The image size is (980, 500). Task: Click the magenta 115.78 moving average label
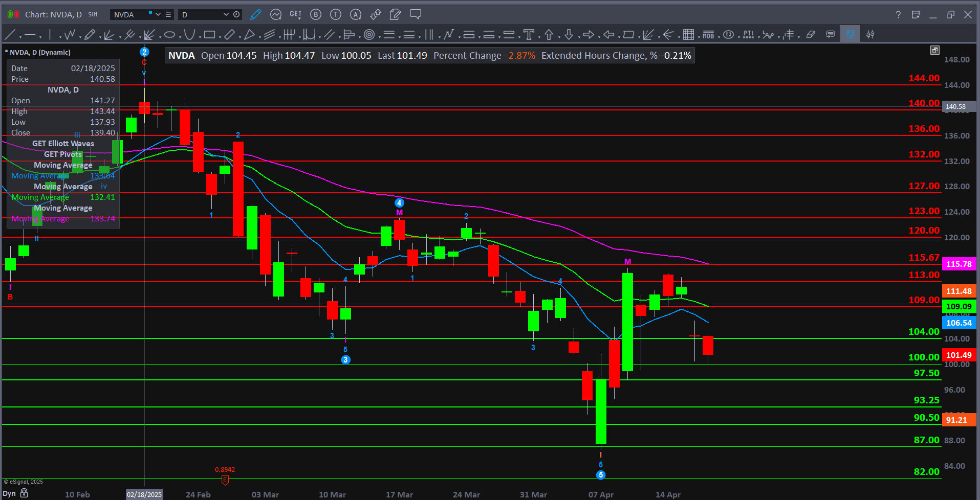959,264
